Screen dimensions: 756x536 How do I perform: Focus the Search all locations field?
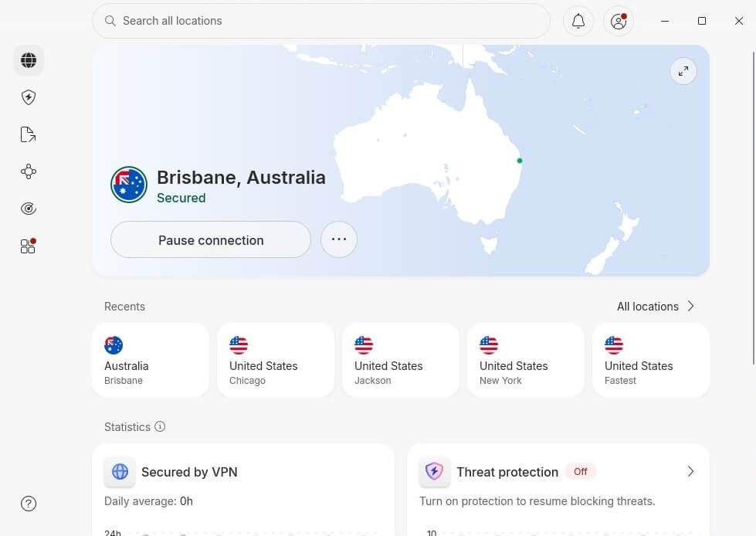[x=321, y=21]
